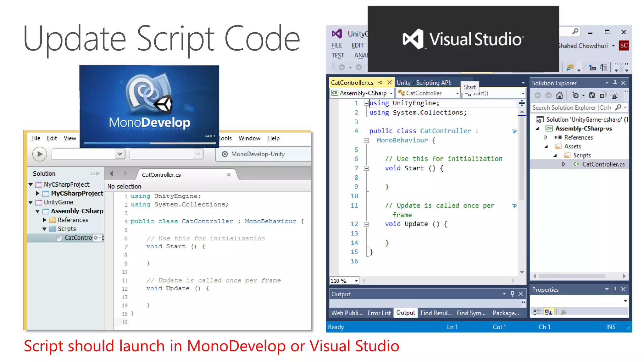The width and height of the screenshot is (644, 362).
Task: Switch to Unity - Scripting API tab
Action: tap(424, 83)
